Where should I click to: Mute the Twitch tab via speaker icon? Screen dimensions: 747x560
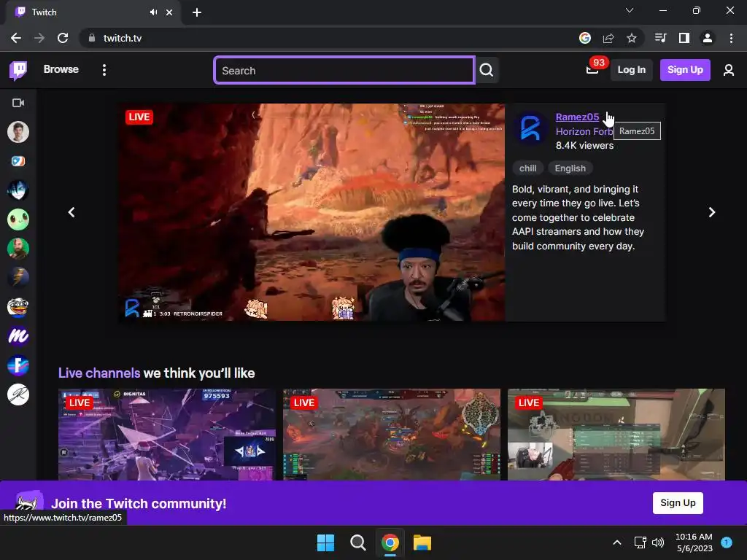coord(153,12)
